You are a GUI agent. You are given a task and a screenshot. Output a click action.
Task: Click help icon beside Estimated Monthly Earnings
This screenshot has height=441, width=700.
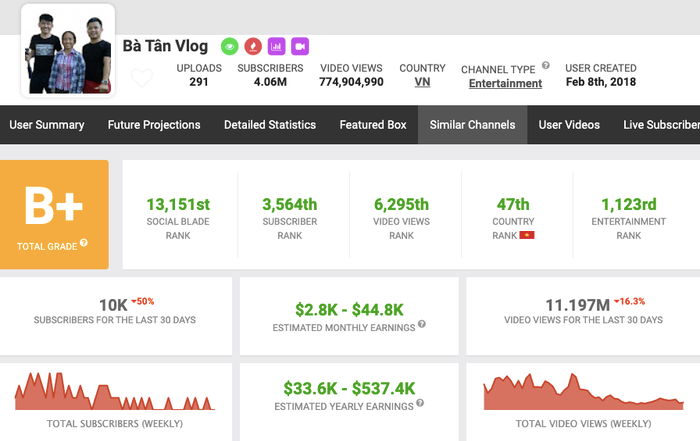[x=421, y=324]
